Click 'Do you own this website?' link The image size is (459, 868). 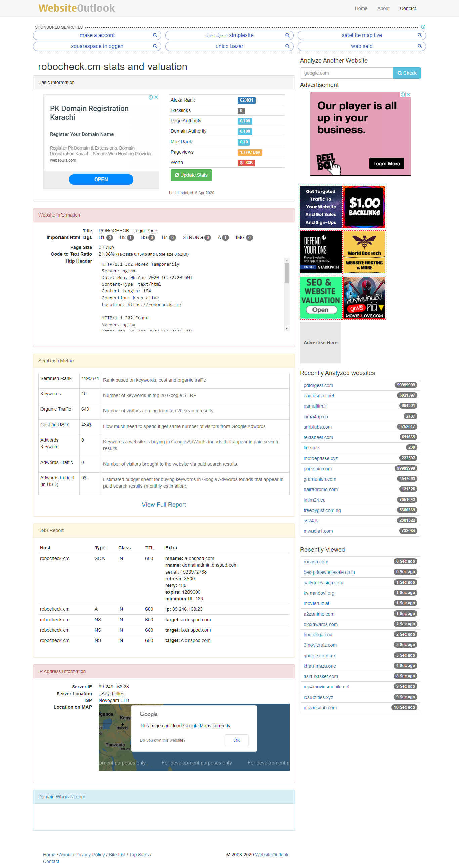[x=163, y=740]
